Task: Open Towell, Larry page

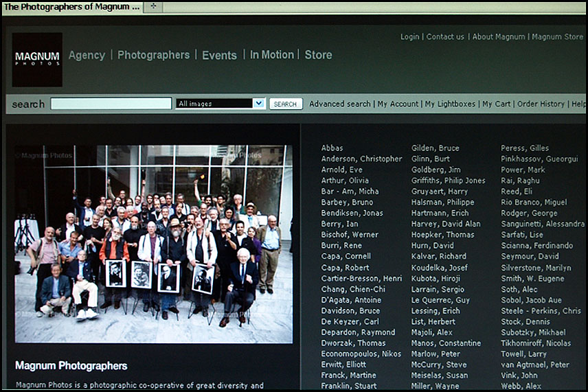Action: 523,354
